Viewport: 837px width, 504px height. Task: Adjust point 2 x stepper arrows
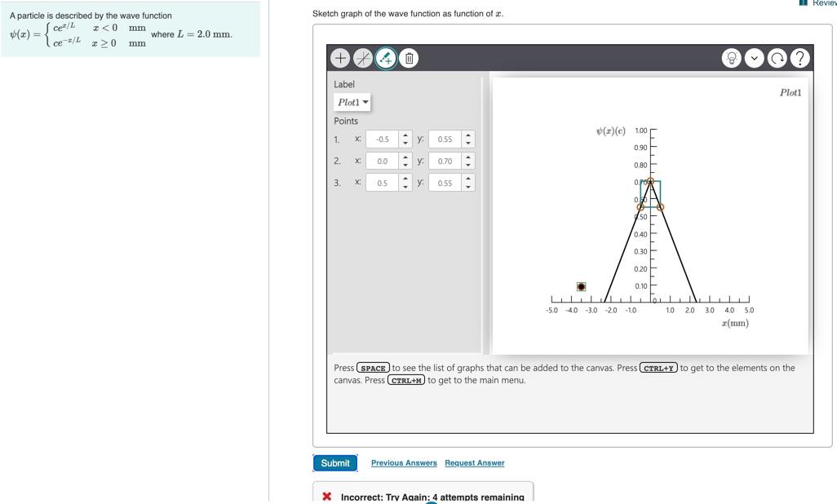[405, 161]
